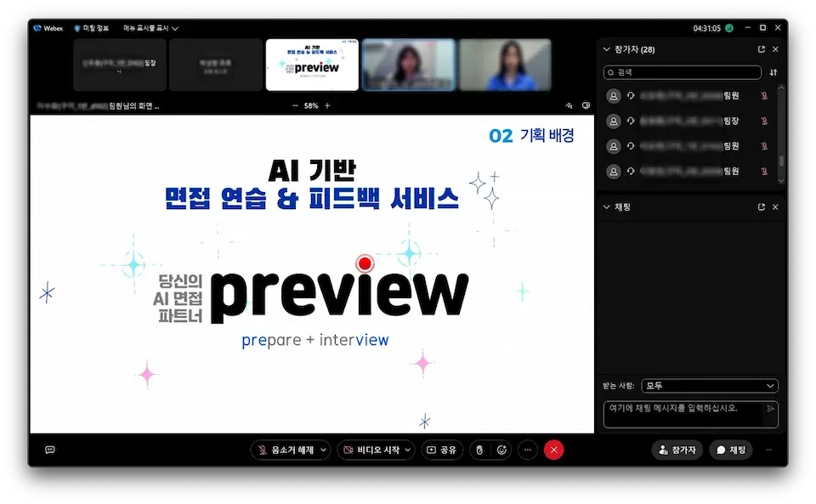
Task: Click the sort participants icon
Action: pyautogui.click(x=773, y=73)
